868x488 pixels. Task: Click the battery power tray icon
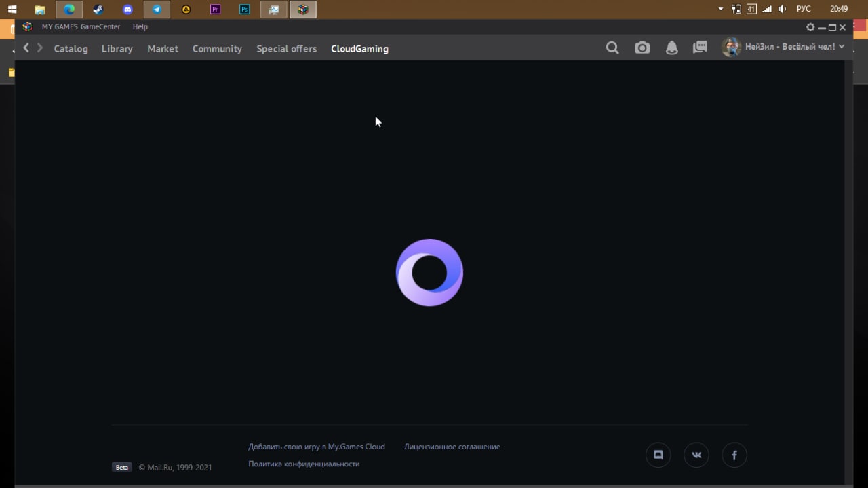(736, 9)
